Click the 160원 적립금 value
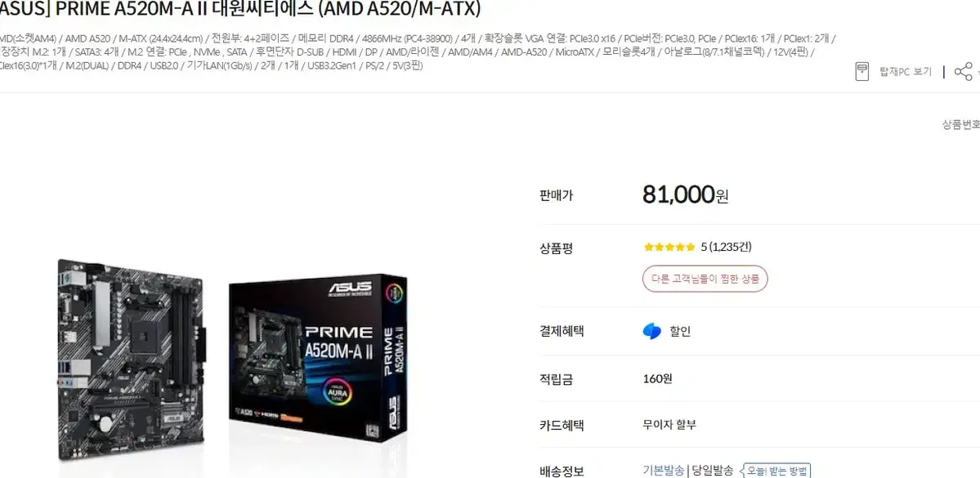This screenshot has height=478, width=980. pos(657,378)
